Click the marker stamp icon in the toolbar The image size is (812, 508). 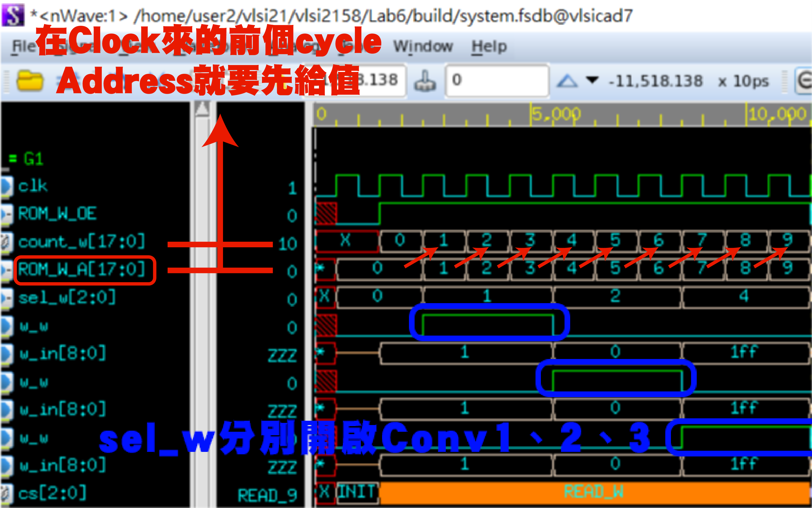(x=425, y=81)
